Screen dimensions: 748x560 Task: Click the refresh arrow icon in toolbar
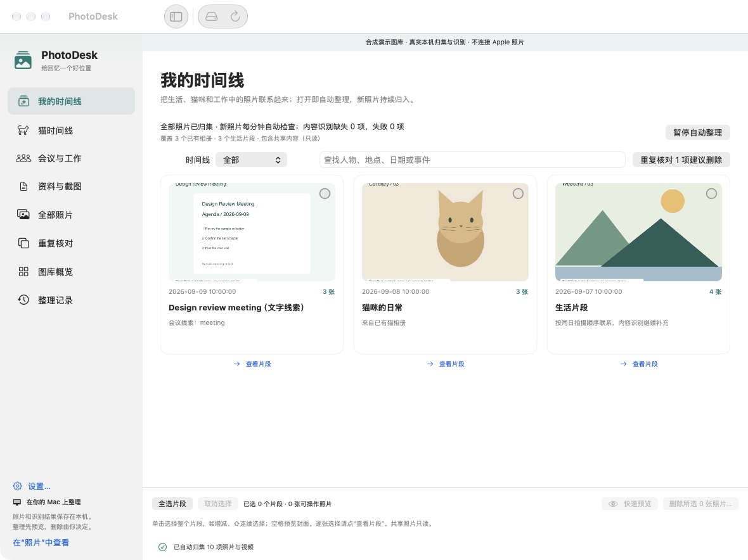[x=235, y=16]
